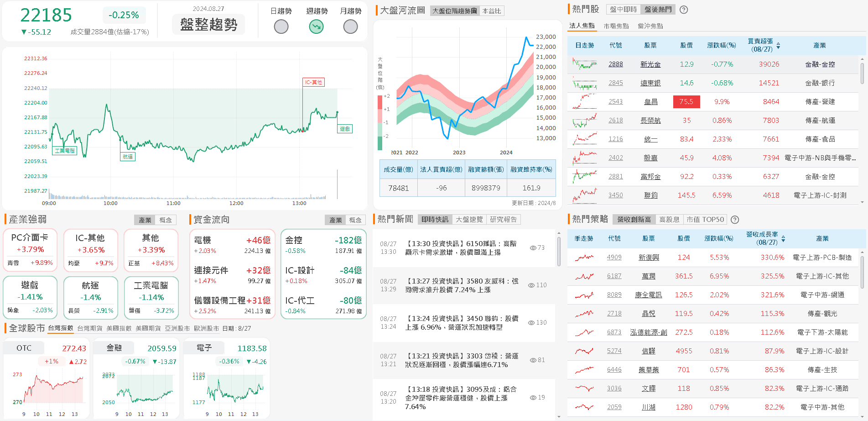The height and width of the screenshot is (421, 868).
Task: Sort by 營收成長率 column arrows
Action: (783, 239)
